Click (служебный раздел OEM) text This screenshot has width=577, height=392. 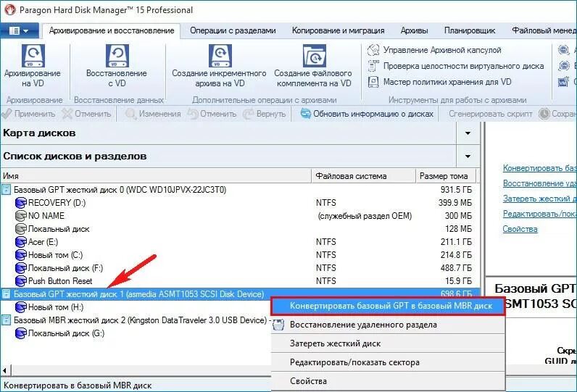pyautogui.click(x=365, y=216)
